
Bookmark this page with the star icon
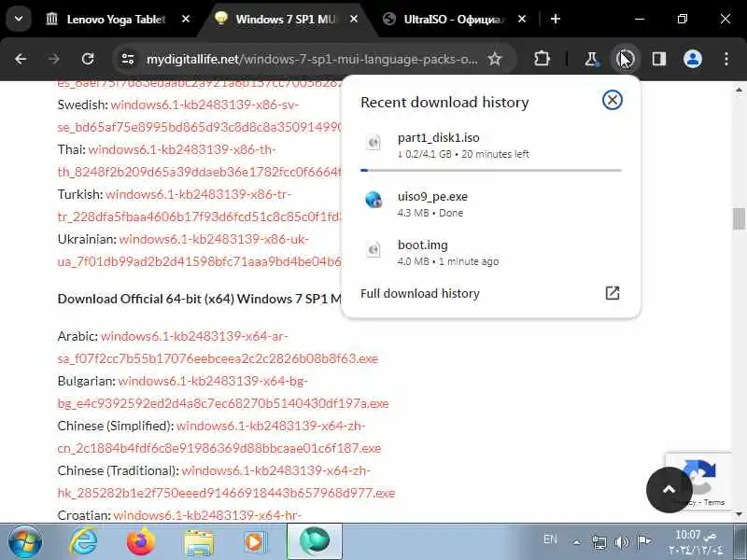(x=495, y=59)
